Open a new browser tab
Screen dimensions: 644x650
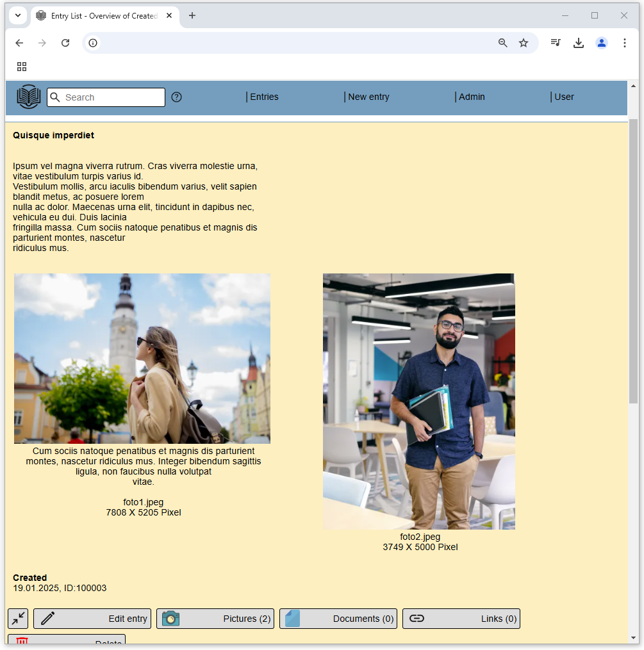click(192, 16)
